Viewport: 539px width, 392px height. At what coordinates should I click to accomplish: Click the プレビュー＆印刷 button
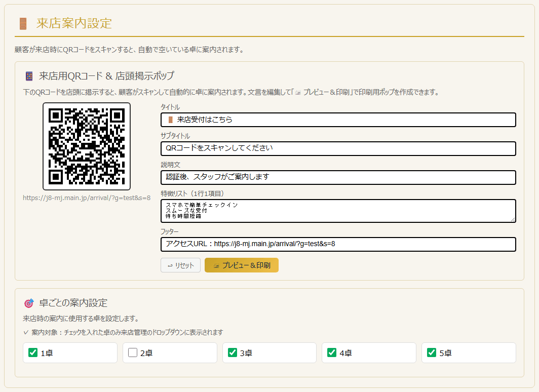(242, 265)
